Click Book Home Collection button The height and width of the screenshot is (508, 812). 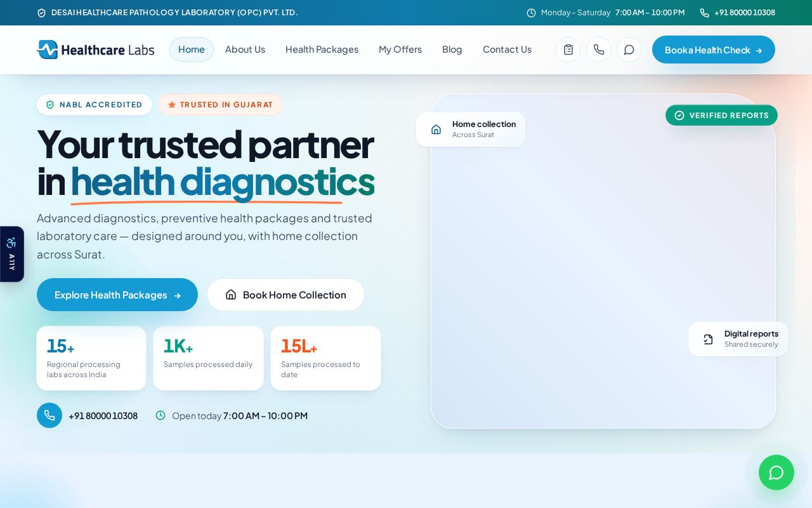[286, 295]
